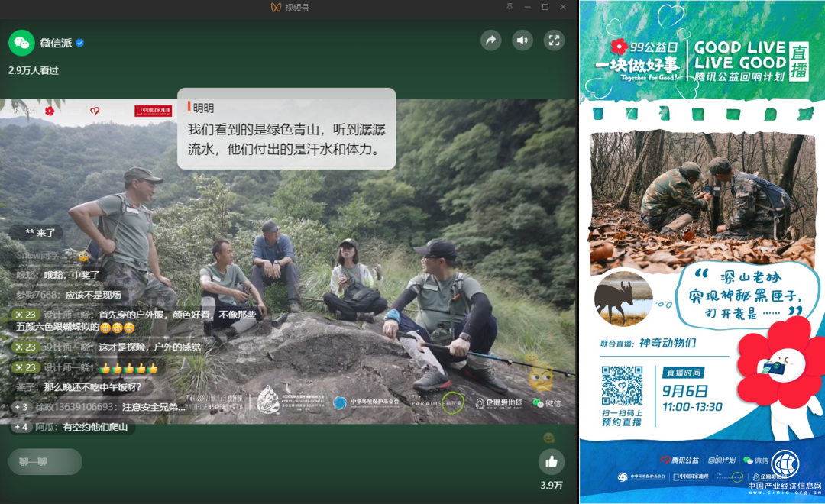Click the blue verified badge
The height and width of the screenshot is (504, 825).
[79, 43]
